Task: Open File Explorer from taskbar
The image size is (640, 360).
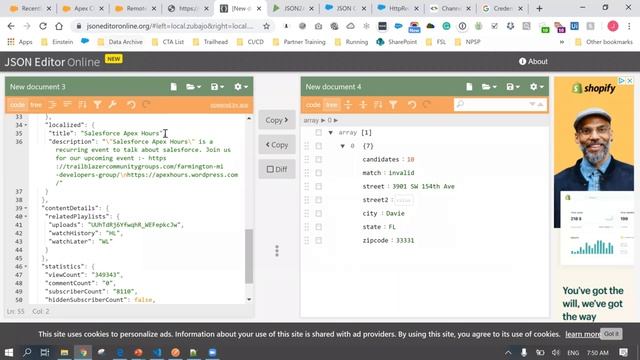Action: [x=64, y=352]
